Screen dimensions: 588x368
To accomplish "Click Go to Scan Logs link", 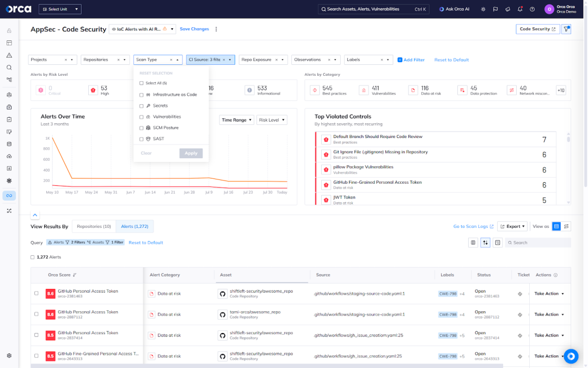I will coord(473,226).
